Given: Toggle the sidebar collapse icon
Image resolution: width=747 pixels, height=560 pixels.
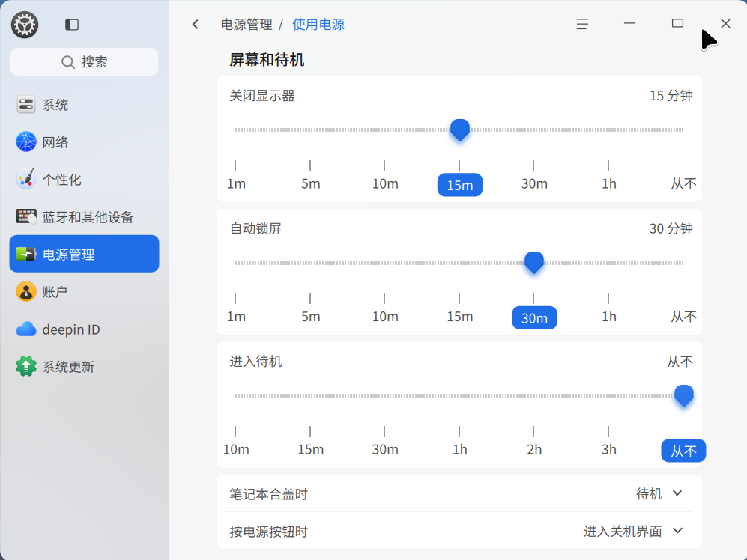Looking at the screenshot, I should (72, 25).
